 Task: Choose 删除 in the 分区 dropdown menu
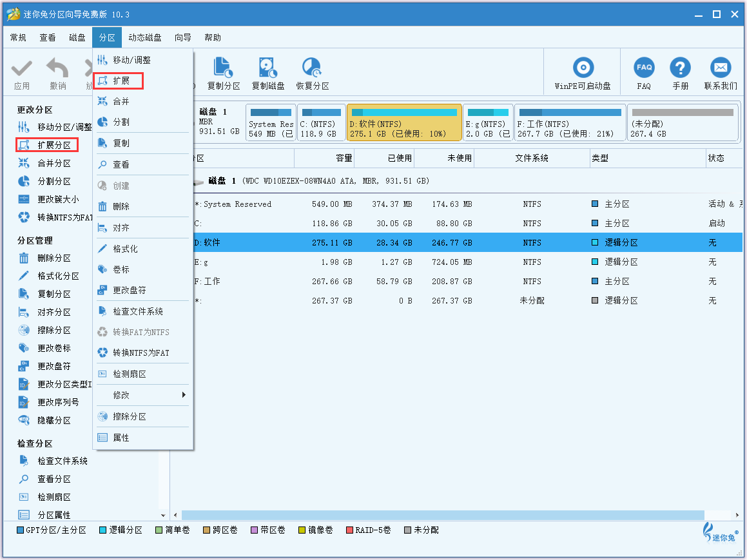click(x=143, y=206)
